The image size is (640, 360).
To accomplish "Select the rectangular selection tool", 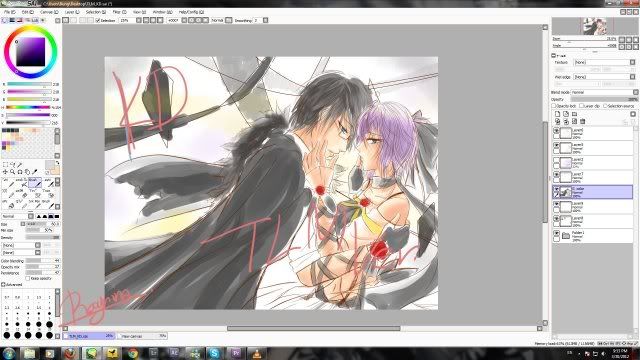I will (5, 164).
